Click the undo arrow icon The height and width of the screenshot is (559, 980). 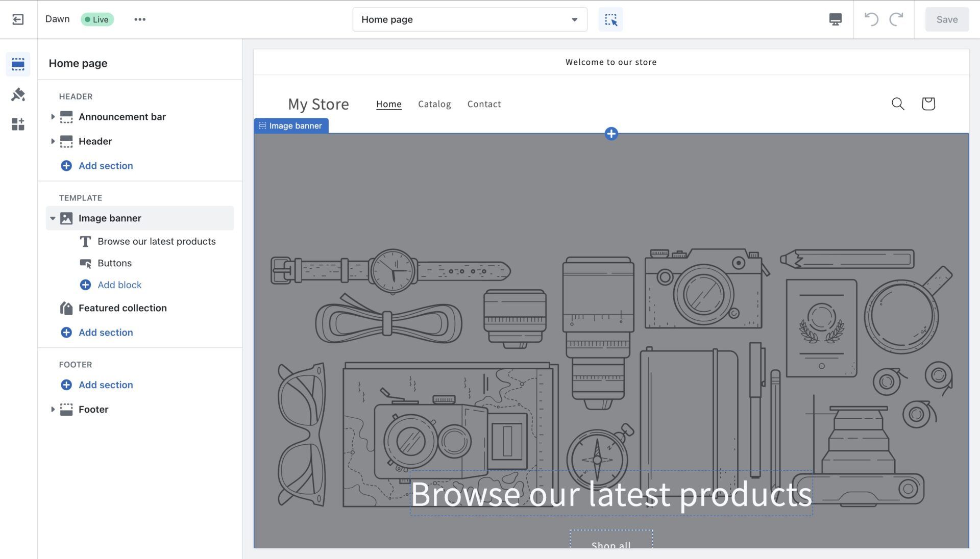pos(871,19)
